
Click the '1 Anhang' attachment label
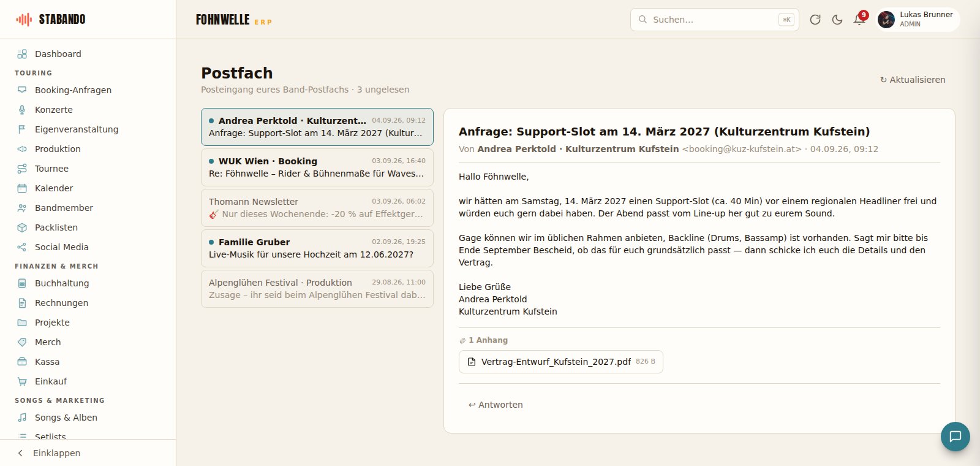484,340
